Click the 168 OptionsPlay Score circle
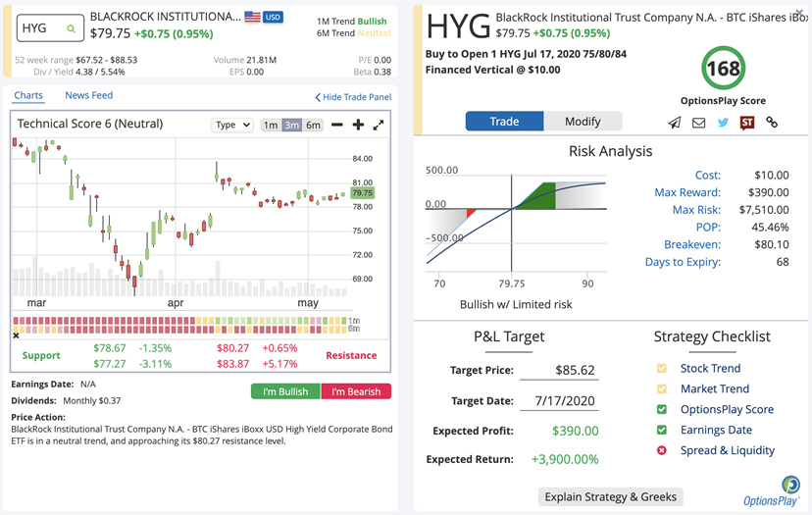This screenshot has height=515, width=812. (x=723, y=69)
